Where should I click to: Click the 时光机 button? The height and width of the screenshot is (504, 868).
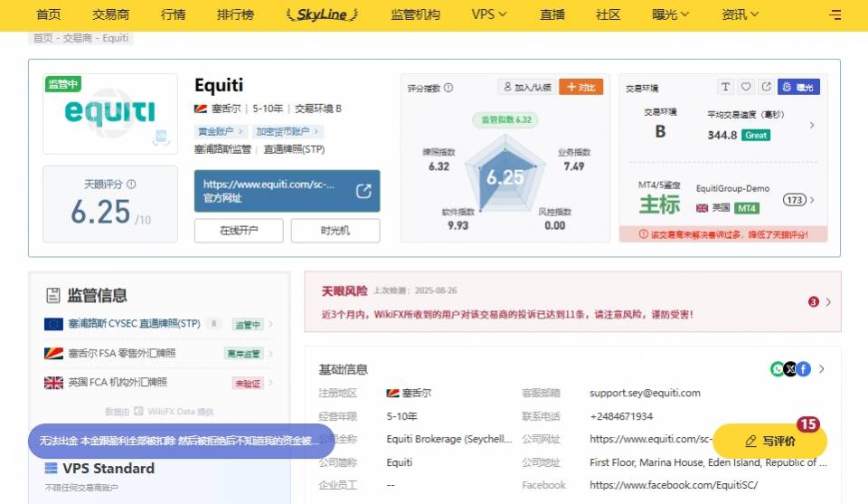coord(335,231)
